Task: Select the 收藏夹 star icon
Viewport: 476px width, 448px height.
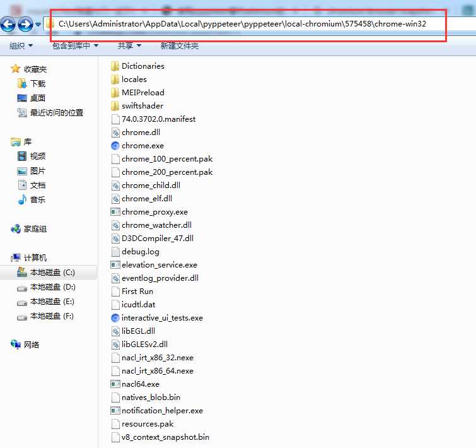Action: click(16, 69)
